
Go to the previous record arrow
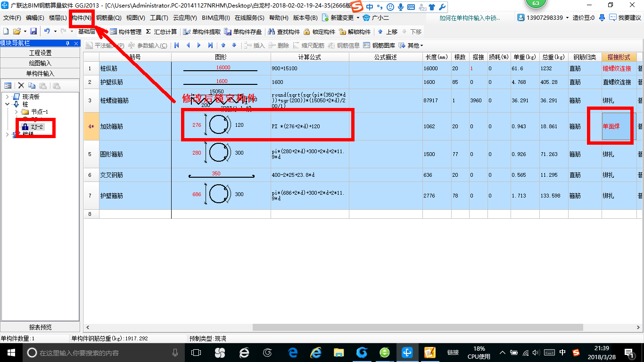[188, 45]
